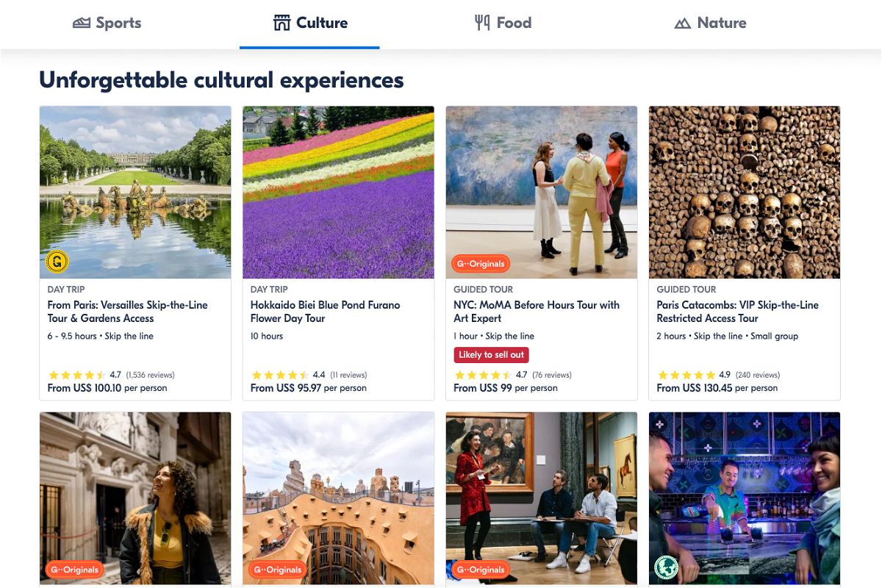The image size is (882, 588).
Task: Open NYC MoMA Before Hours Tour link
Action: pos(536,312)
